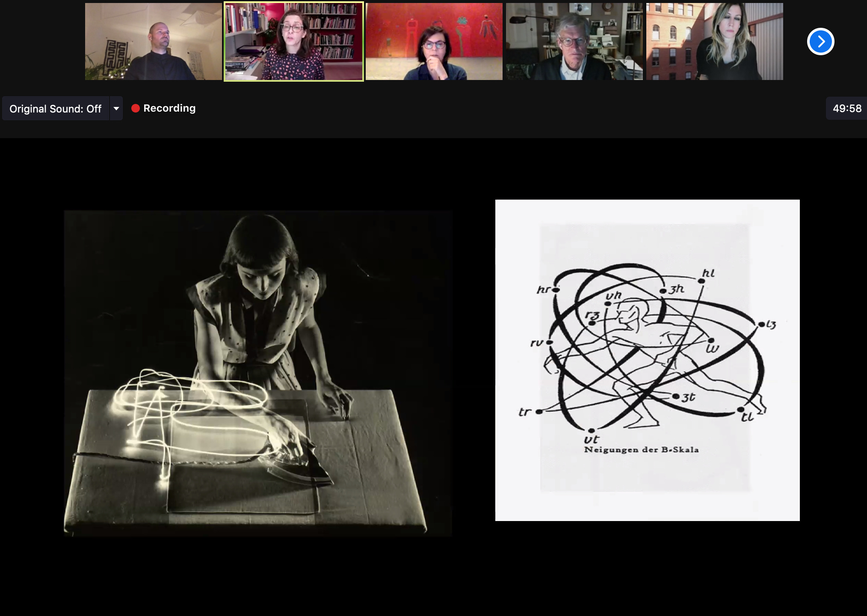Screen dimensions: 867x616
Task: Select gray-haired man with glasses thumbnail
Action: click(x=574, y=41)
